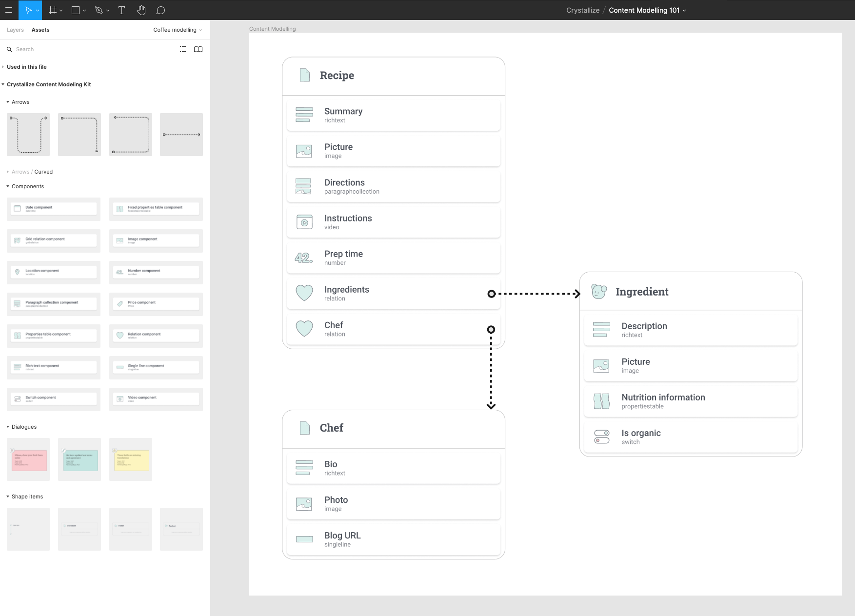This screenshot has height=616, width=855.
Task: Collapse the Shape items group
Action: point(8,497)
